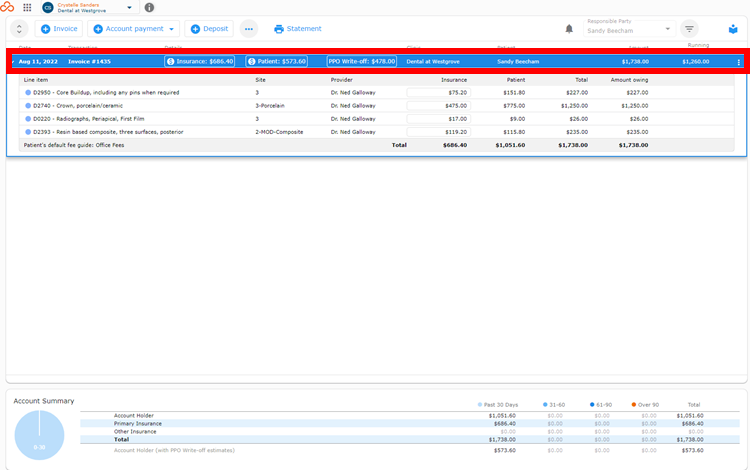Print a Statement
Viewport: 750px width, 470px height.
coord(298,29)
